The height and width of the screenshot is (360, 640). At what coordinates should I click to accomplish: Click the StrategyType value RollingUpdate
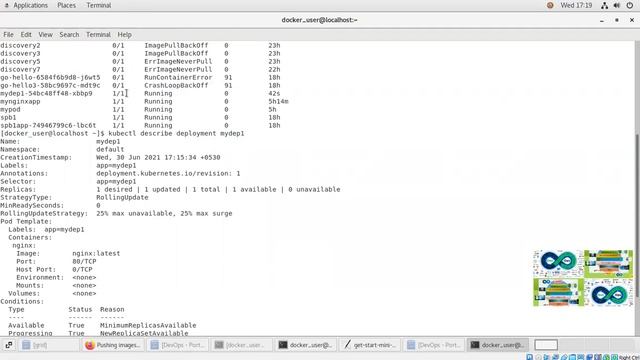(x=122, y=198)
